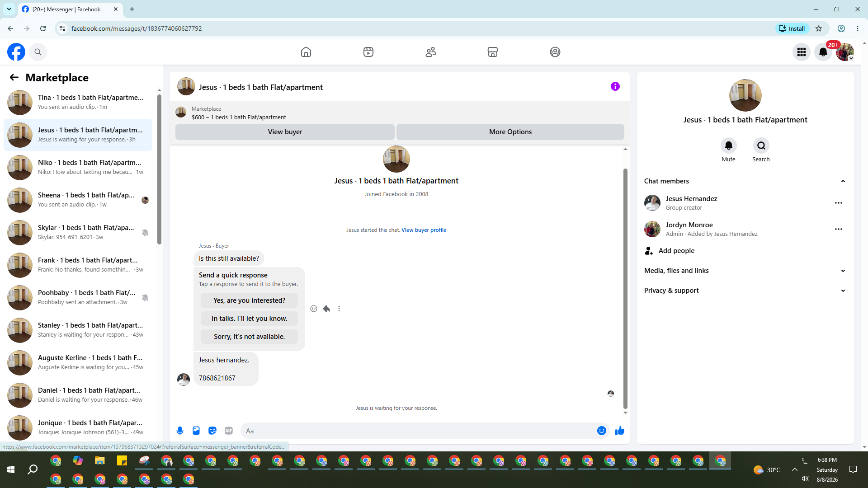
Task: Open the Marketplace storefront tab
Action: coord(493,52)
